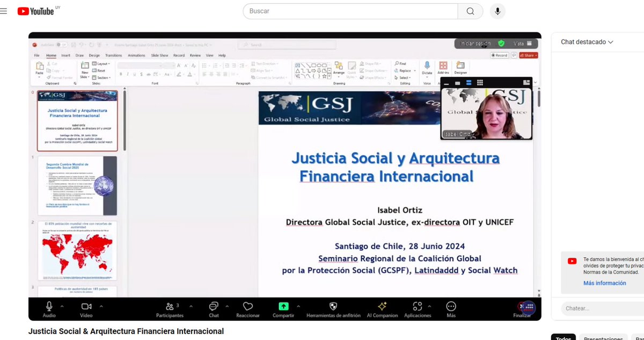
Task: Switch to the Design ribbon tab
Action: tap(94, 55)
